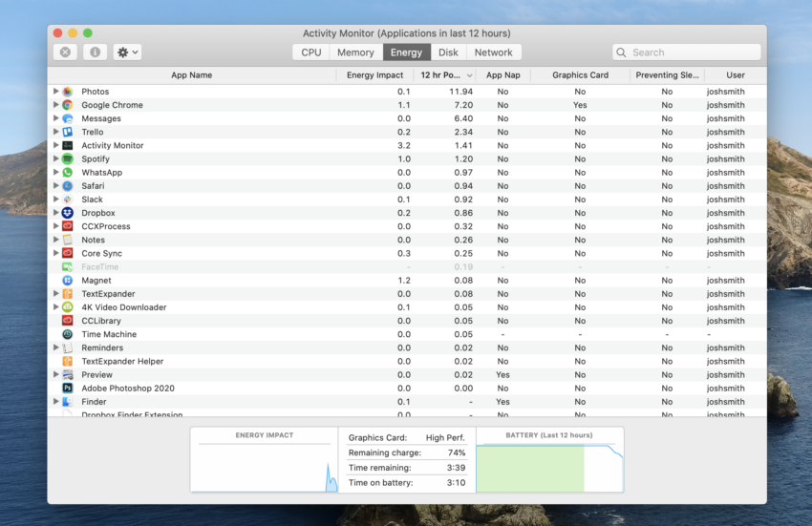Click the Finder icon
Viewport: 812px width, 526px height.
point(67,401)
